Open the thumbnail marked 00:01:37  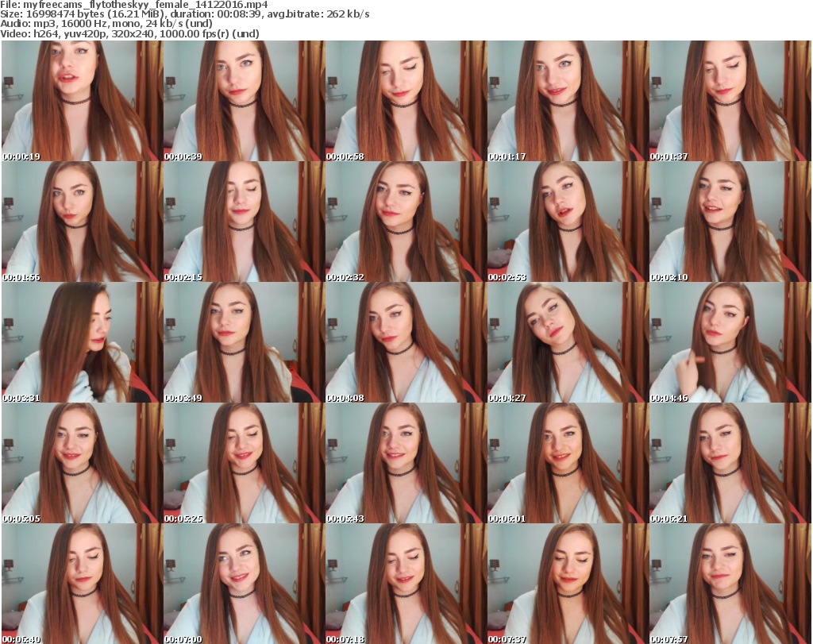pyautogui.click(x=729, y=101)
